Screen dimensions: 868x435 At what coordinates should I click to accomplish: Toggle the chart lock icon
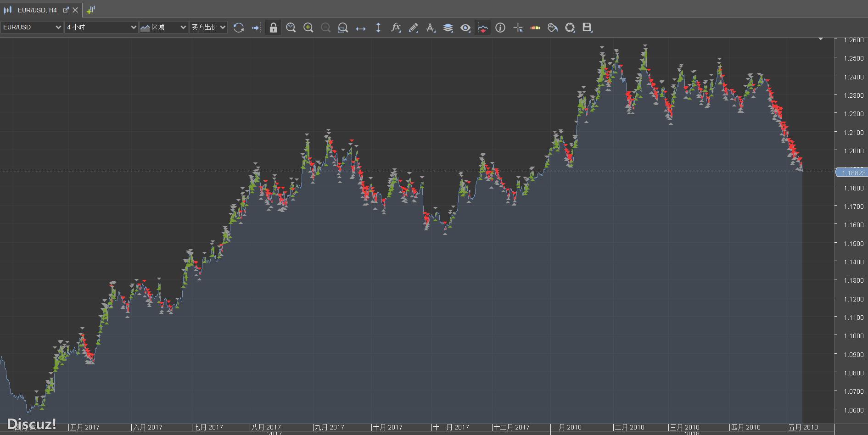point(273,28)
